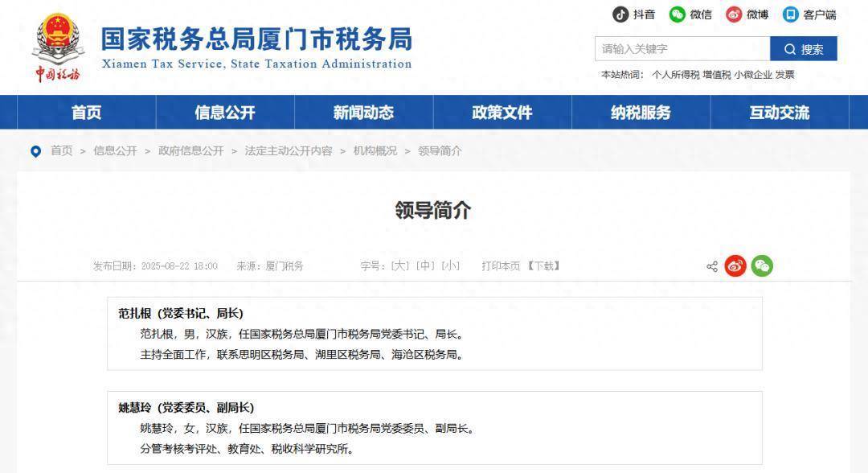
Task: Set font size to 大 (large)
Action: pos(399,265)
